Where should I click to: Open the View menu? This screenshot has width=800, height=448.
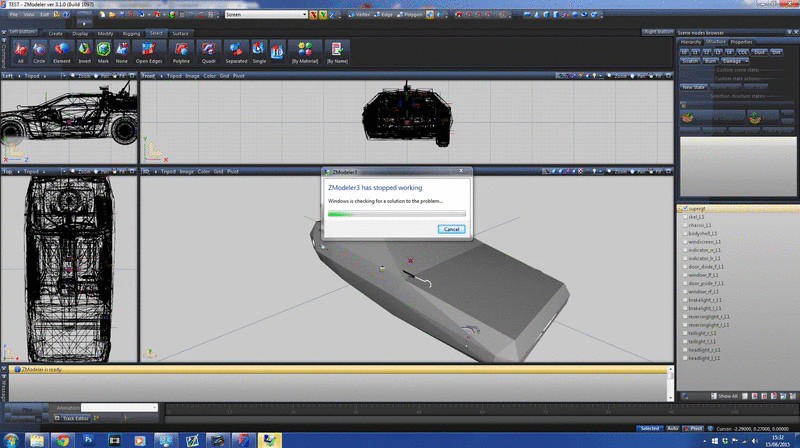click(29, 15)
